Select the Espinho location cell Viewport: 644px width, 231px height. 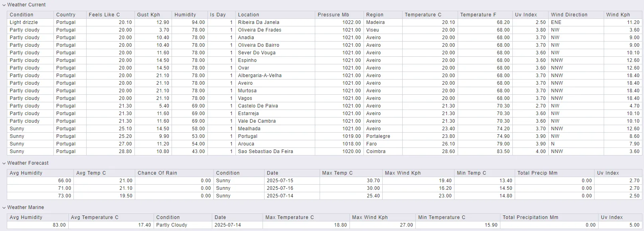coord(275,60)
